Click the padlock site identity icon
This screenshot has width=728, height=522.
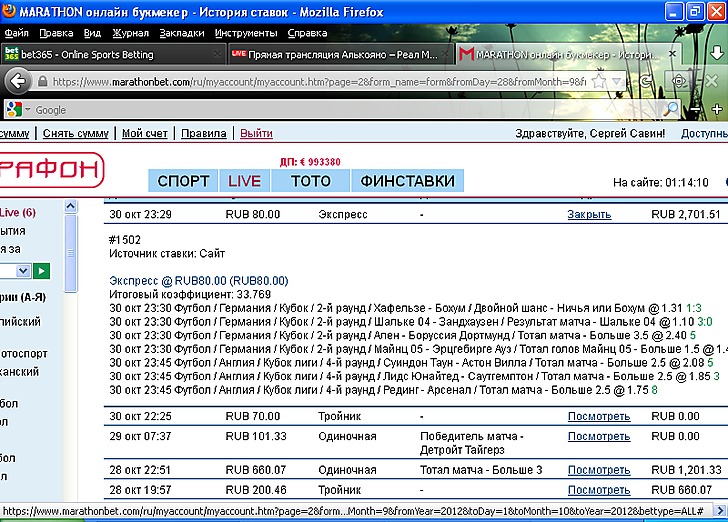42,82
